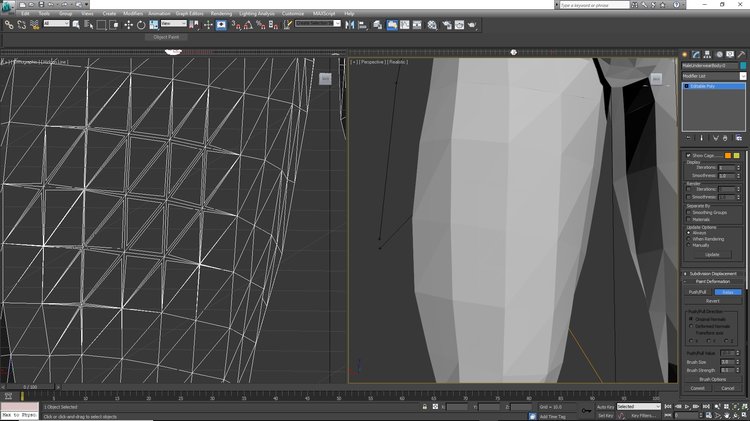Click the Mirror tool icon
This screenshot has width=750, height=421.
point(350,25)
